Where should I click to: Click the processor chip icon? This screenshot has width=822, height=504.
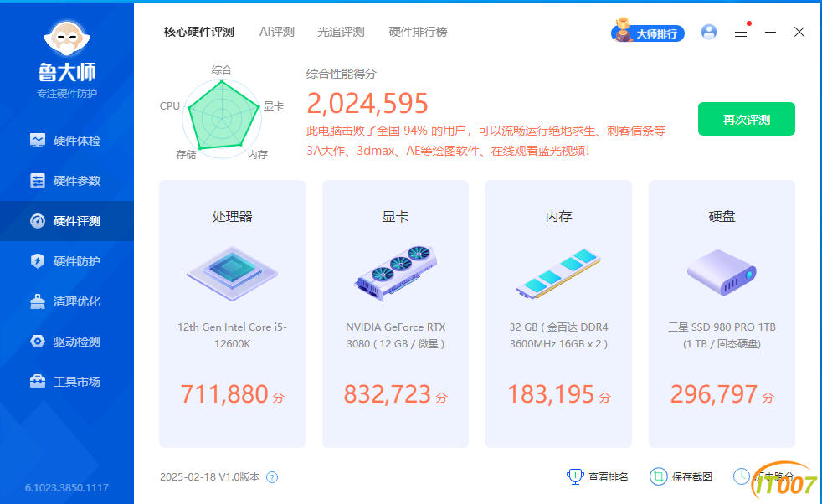232,273
